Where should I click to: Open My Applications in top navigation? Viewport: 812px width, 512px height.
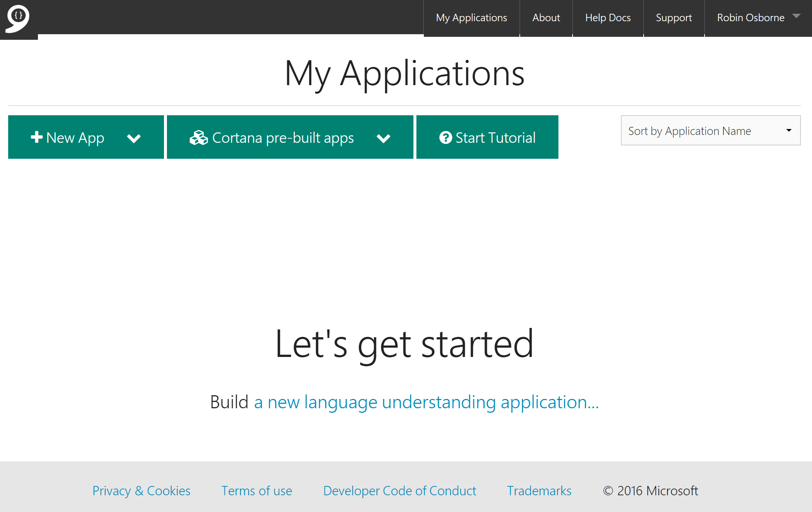471,17
